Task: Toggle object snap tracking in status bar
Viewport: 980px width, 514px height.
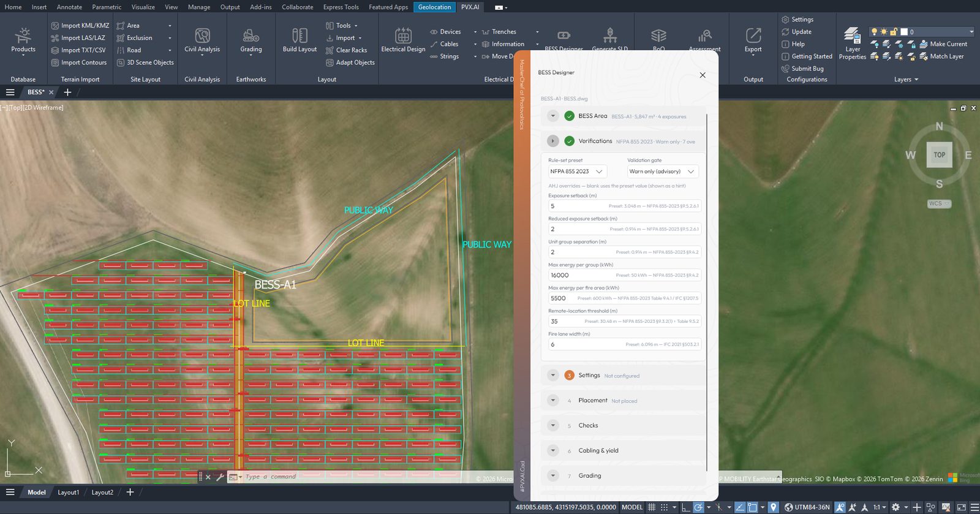Action: pyautogui.click(x=741, y=507)
